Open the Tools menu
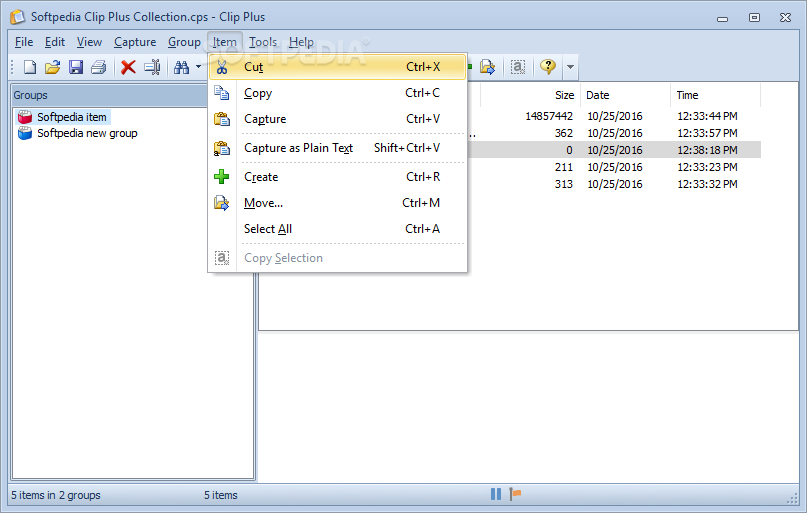Viewport: 807px width, 513px height. (x=263, y=42)
